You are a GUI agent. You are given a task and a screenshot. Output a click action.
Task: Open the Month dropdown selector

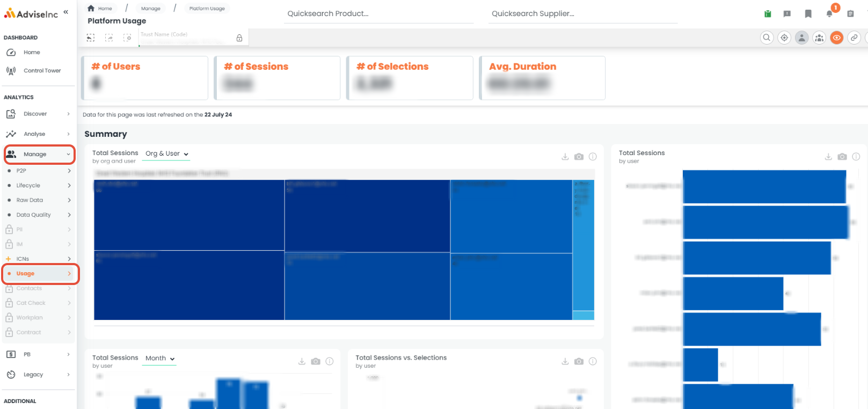click(x=160, y=359)
